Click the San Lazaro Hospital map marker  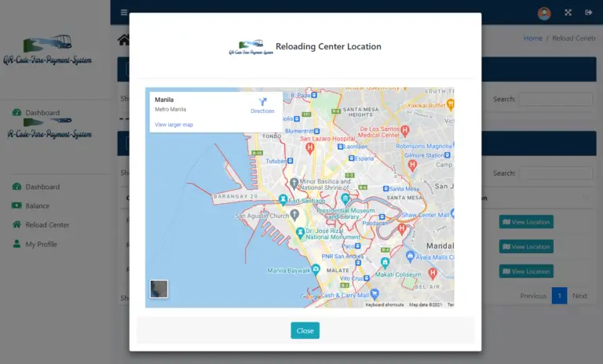click(310, 147)
